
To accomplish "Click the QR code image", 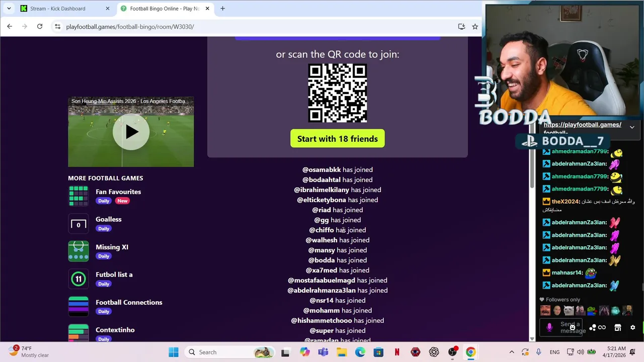I will 338,93.
